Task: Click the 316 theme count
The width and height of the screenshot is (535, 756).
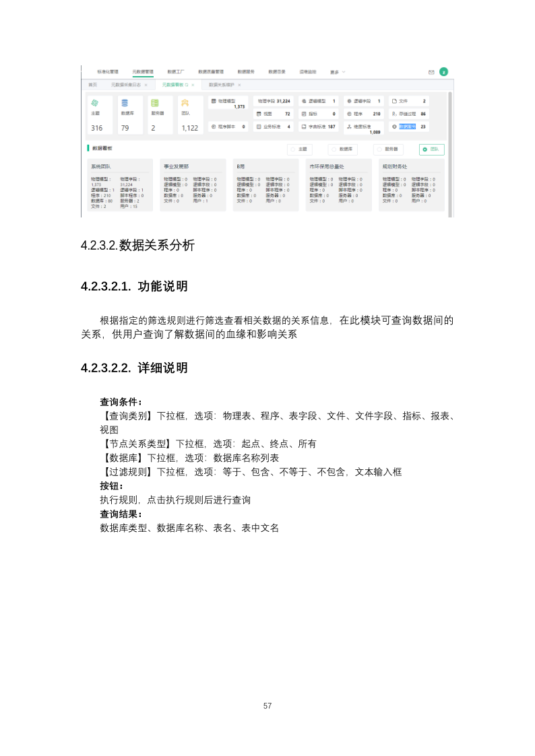Action: (x=96, y=129)
